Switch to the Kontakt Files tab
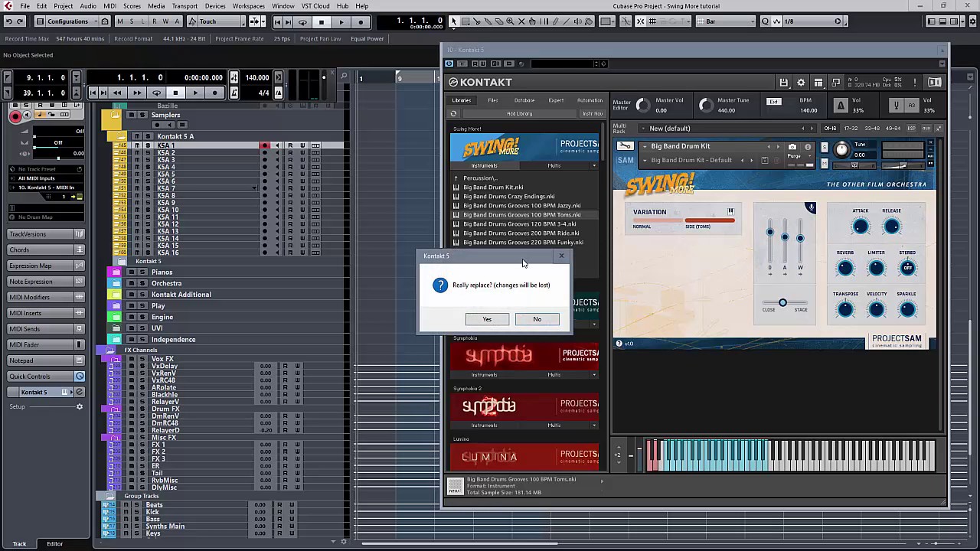 coord(493,100)
